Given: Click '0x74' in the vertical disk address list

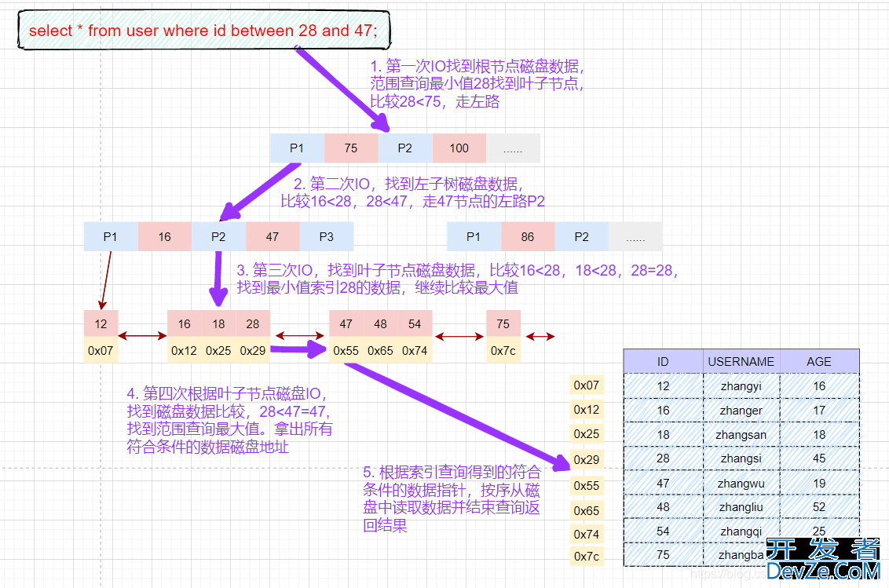Looking at the screenshot, I should (587, 534).
